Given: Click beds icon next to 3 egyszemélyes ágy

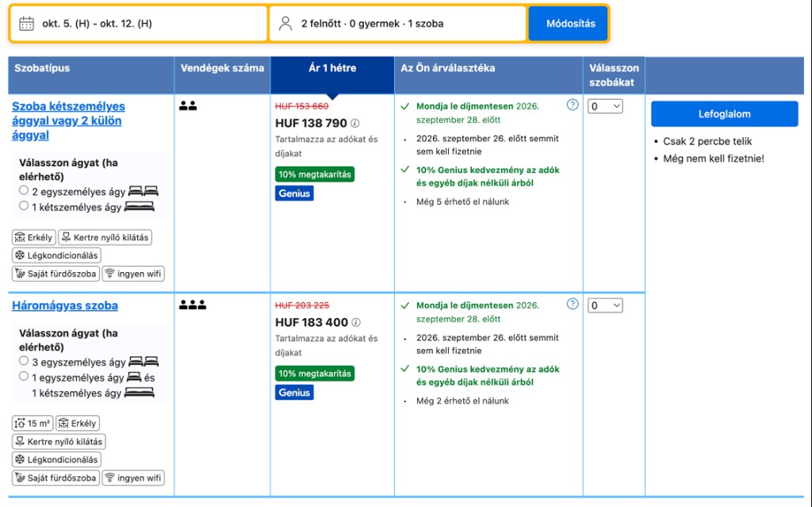Looking at the screenshot, I should click(x=144, y=361).
